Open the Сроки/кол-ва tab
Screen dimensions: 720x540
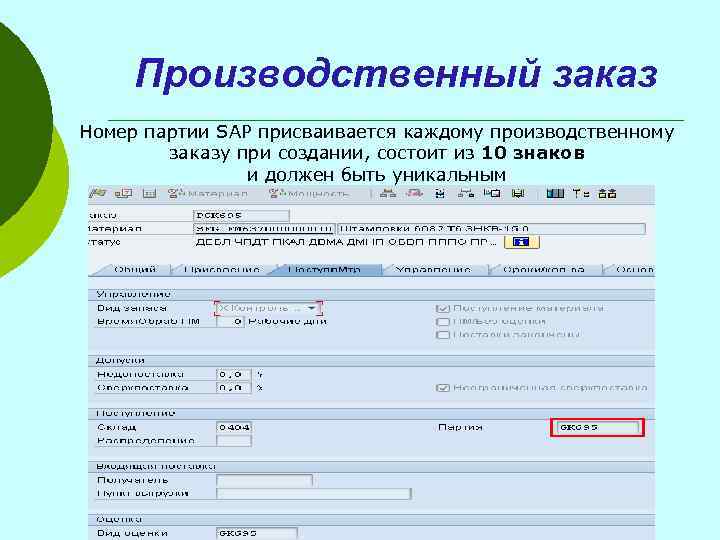544,270
